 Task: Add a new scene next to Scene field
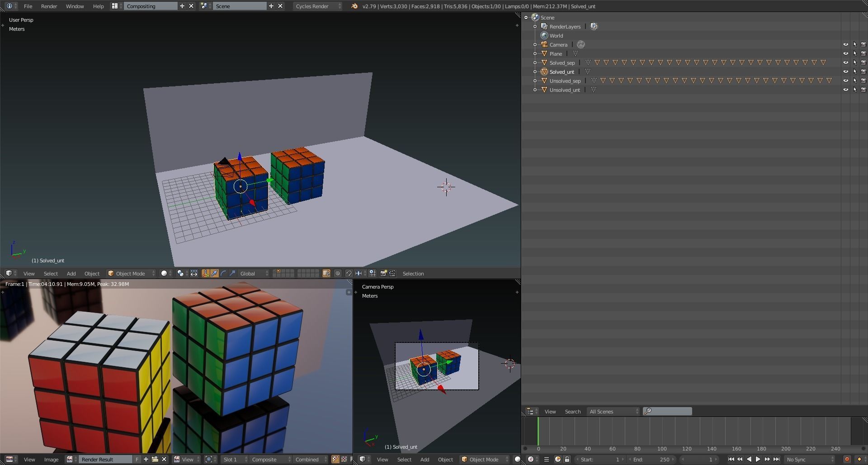click(x=271, y=6)
